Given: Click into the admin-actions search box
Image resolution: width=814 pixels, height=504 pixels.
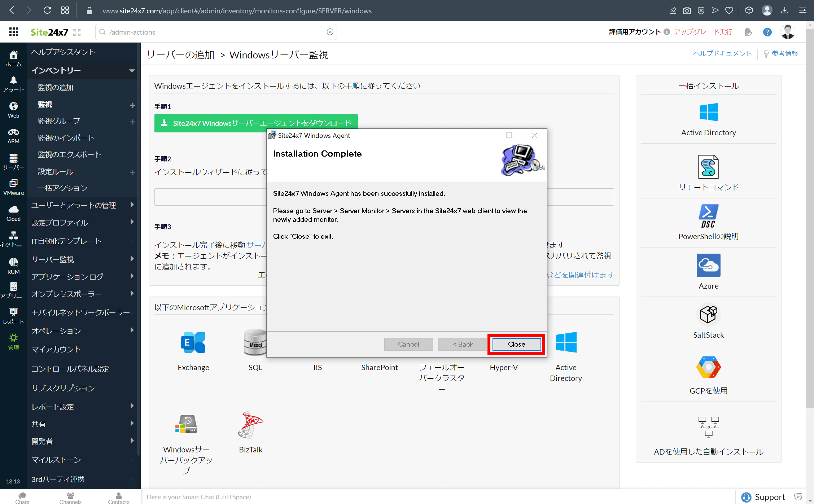Looking at the screenshot, I should click(216, 32).
